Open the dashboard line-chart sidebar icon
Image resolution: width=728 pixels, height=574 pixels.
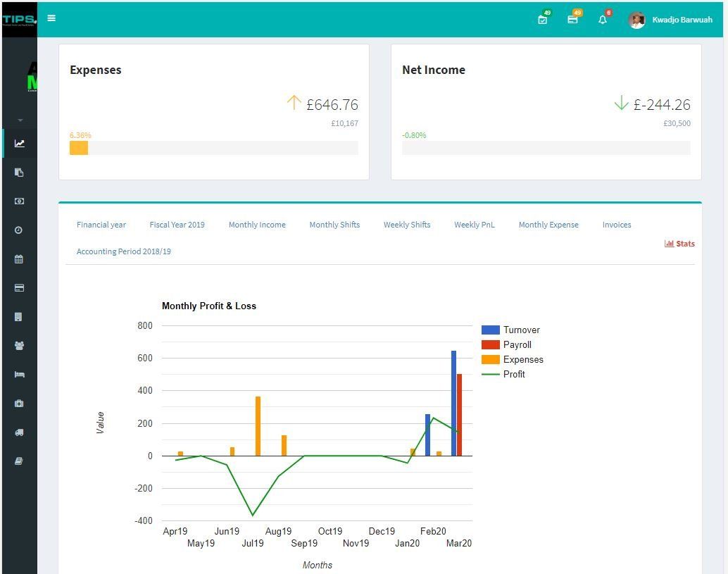click(19, 144)
